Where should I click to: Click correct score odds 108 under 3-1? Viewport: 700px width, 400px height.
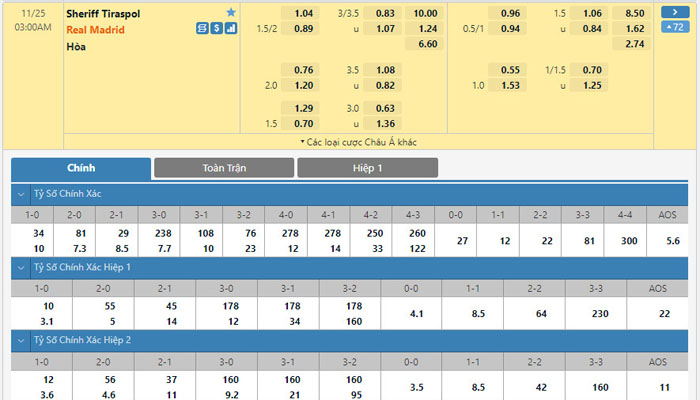coord(205,233)
